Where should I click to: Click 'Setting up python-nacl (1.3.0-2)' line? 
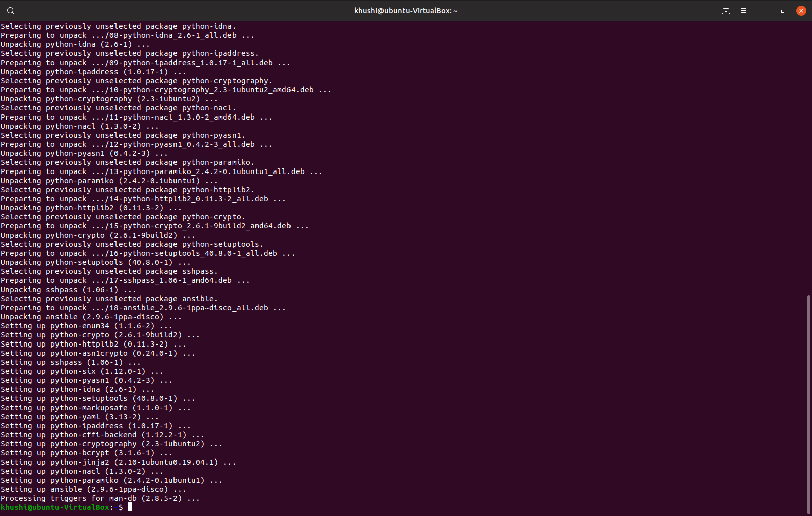click(x=82, y=471)
